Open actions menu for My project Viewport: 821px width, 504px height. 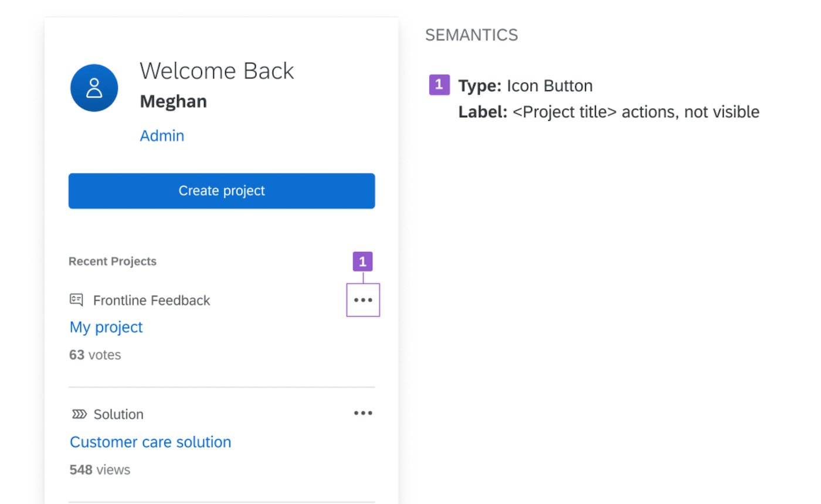[363, 300]
